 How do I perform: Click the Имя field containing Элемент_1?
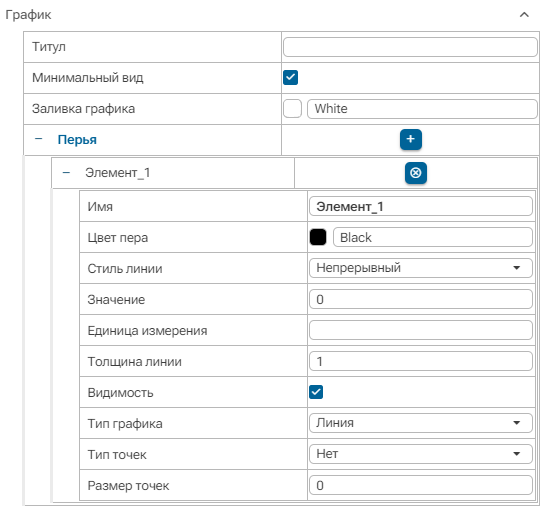[x=420, y=206]
